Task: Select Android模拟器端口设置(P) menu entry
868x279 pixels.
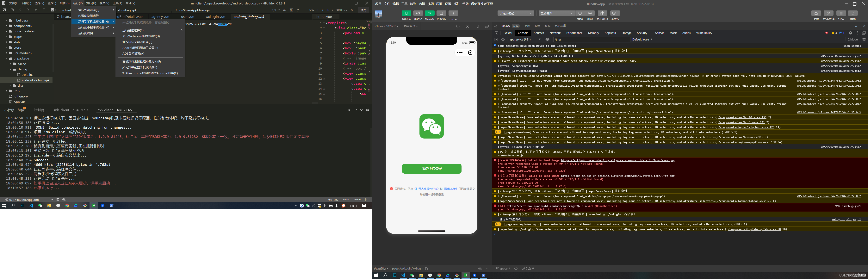Action: (140, 48)
